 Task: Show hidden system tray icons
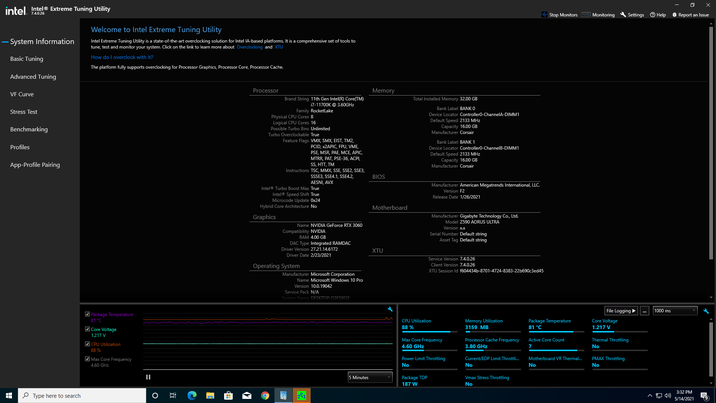coord(650,395)
